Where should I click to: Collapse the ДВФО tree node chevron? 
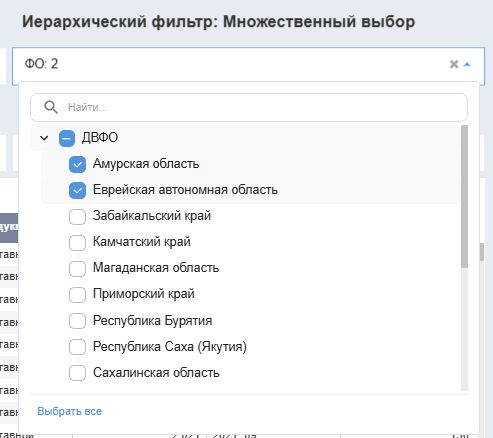(x=44, y=138)
